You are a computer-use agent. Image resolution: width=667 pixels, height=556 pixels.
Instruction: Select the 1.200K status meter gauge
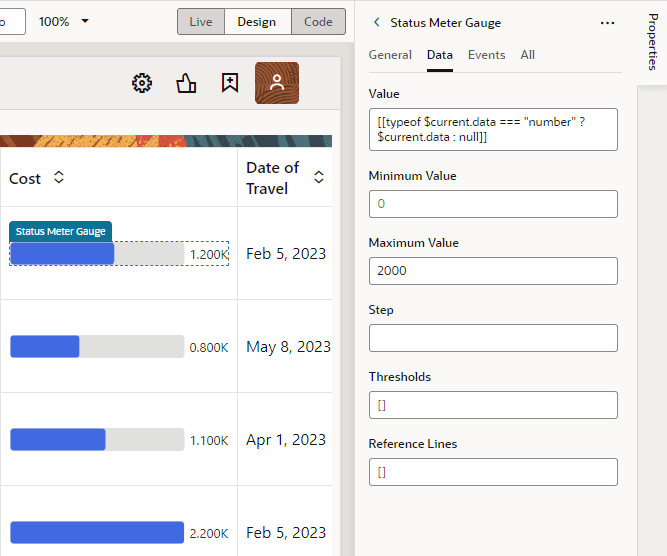pyautogui.click(x=119, y=254)
